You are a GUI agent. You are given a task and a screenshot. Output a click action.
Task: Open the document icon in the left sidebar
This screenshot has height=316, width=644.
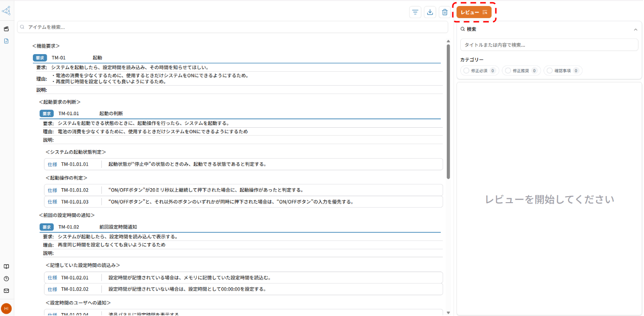(6, 41)
